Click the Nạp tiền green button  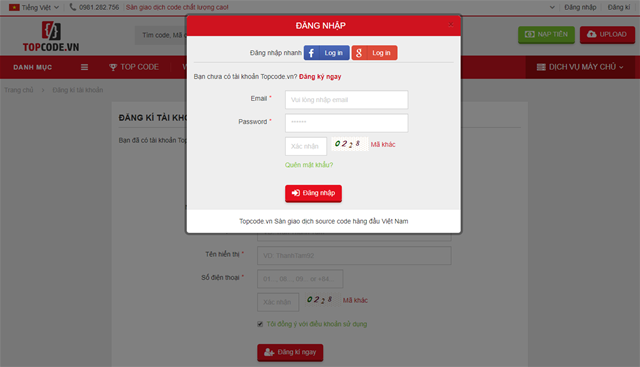point(547,35)
